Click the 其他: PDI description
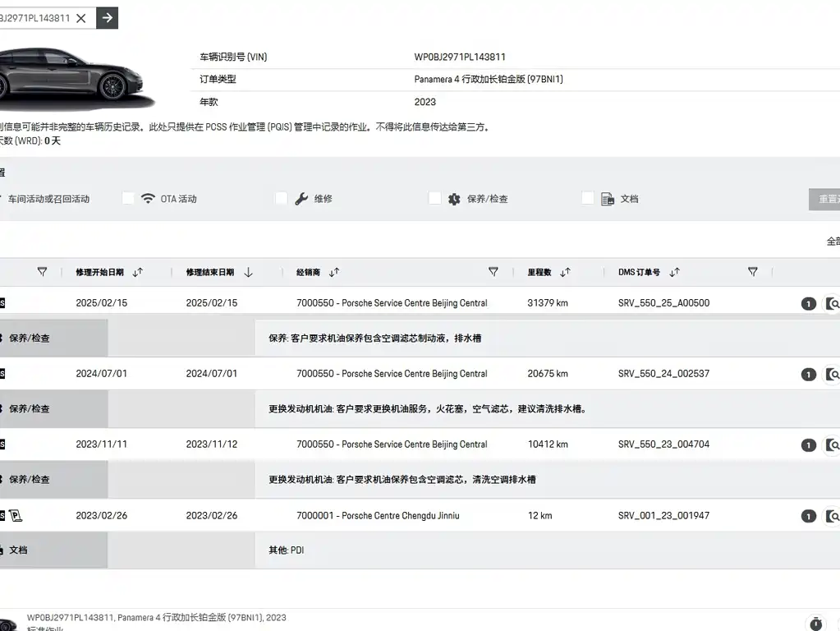Screen dimensions: 840x631 286,550
